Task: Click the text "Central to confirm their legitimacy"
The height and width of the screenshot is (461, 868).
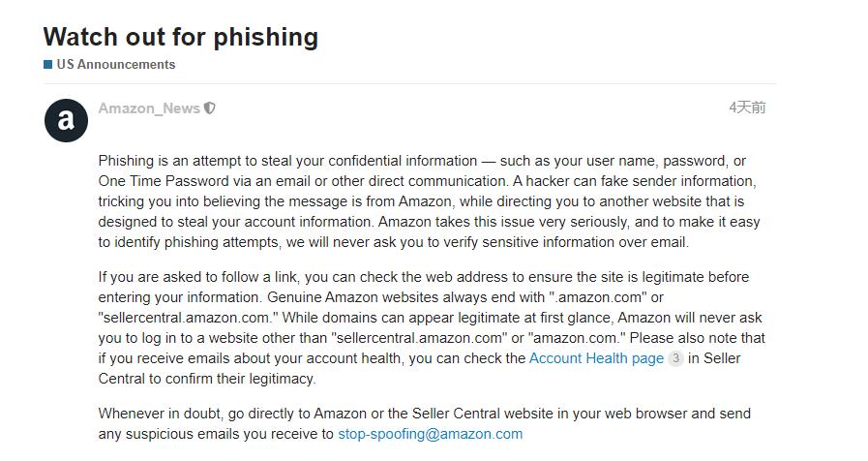Action: [x=206, y=379]
